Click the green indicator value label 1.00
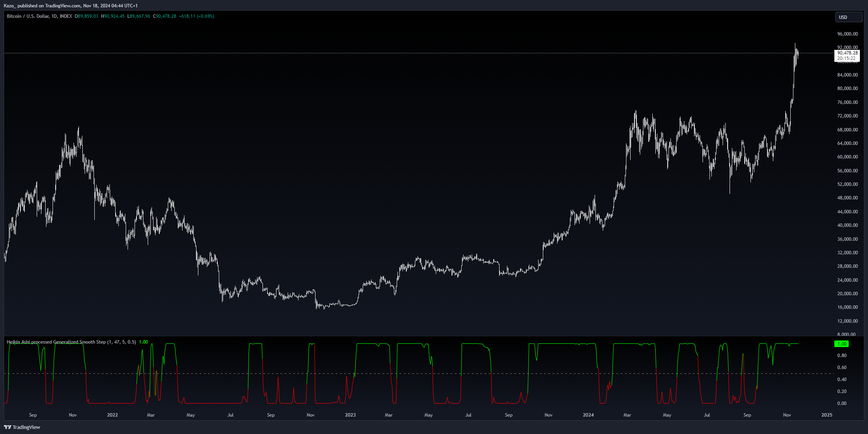 (841, 344)
